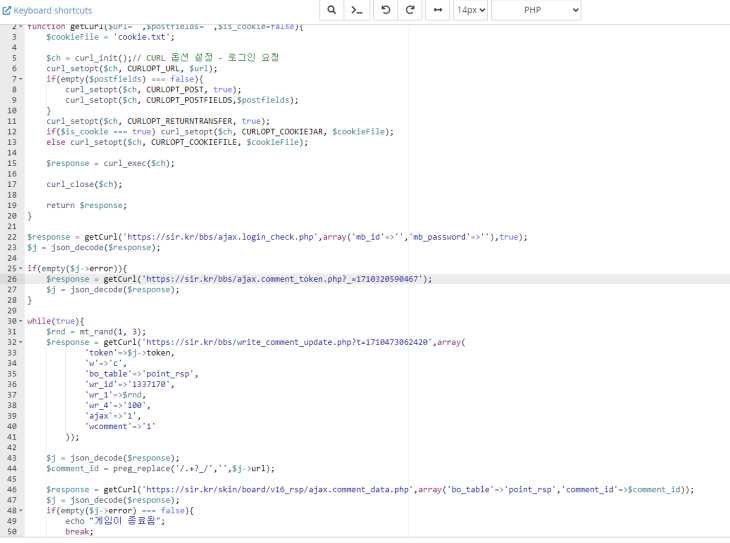The height and width of the screenshot is (543, 730).
Task: Place cursor on 'curl_close($ch);' line
Action: pos(84,184)
